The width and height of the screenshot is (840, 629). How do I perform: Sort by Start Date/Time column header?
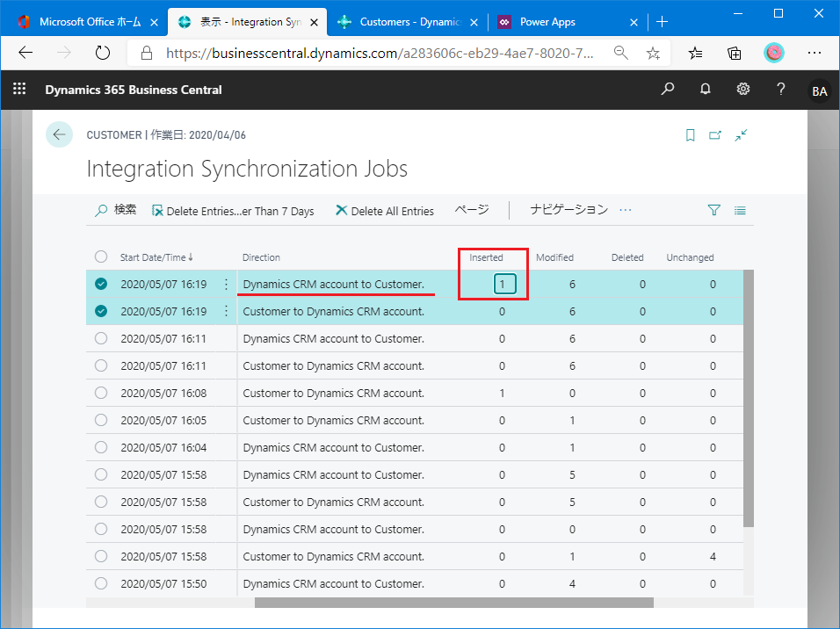156,257
